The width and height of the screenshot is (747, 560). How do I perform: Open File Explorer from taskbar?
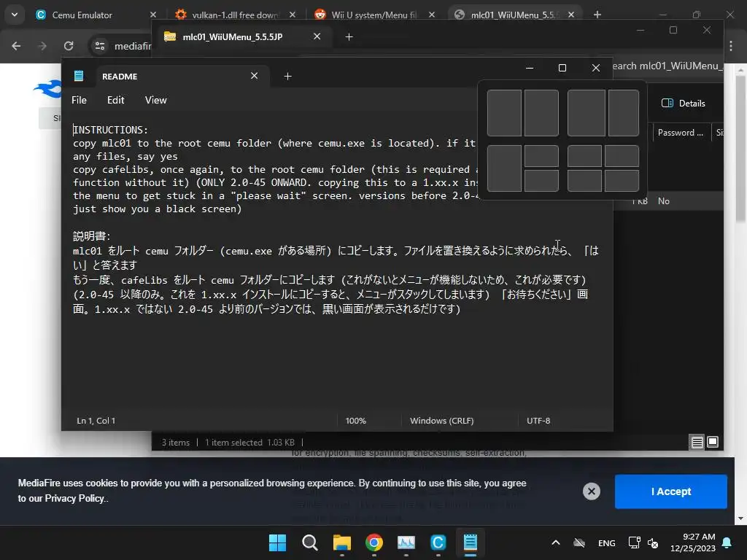coord(341,542)
